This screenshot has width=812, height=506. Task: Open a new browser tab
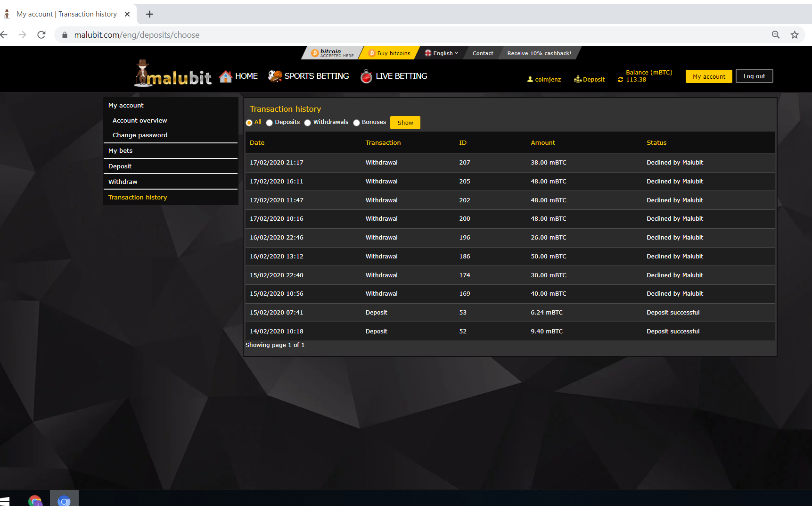tap(149, 14)
